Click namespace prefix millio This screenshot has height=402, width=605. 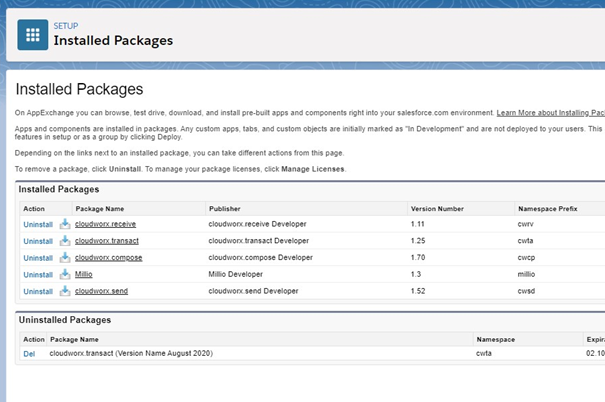point(526,274)
